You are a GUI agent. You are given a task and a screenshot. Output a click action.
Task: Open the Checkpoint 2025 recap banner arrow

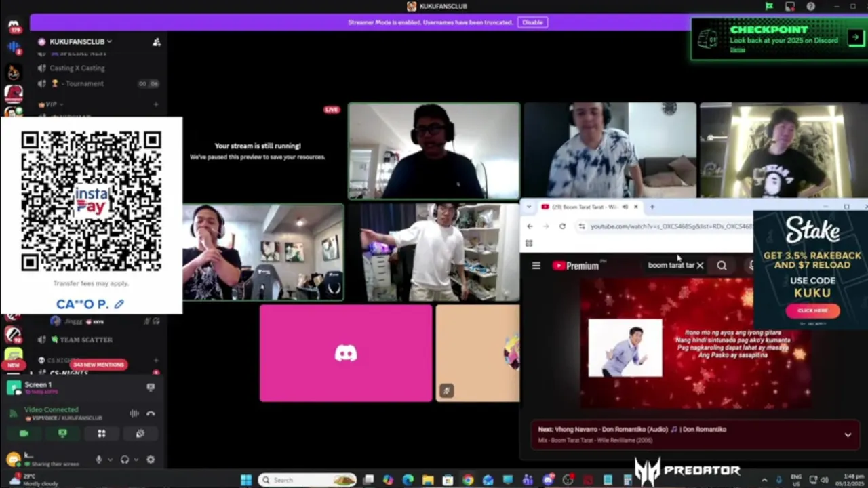pyautogui.click(x=855, y=38)
